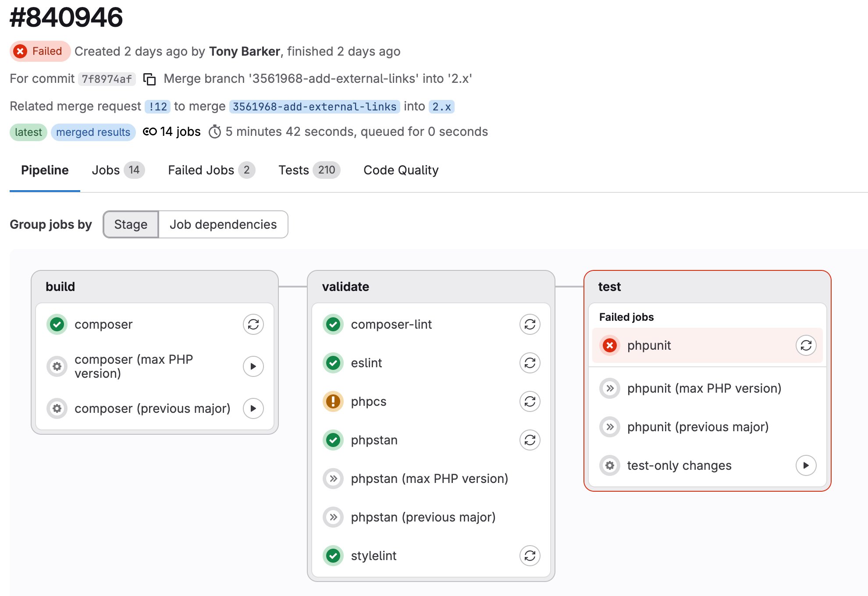Click the eslint passed status icon
Viewport: 868px width, 596px height.
[333, 363]
